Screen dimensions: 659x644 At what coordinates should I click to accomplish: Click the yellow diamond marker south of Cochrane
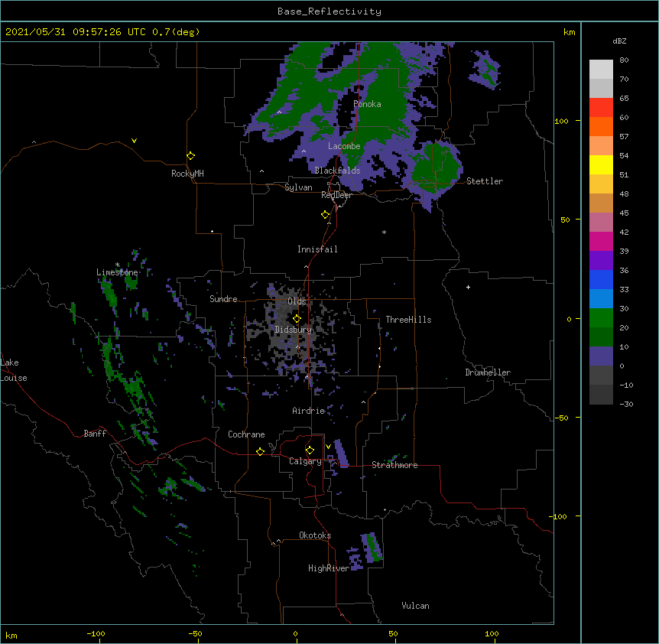point(260,451)
